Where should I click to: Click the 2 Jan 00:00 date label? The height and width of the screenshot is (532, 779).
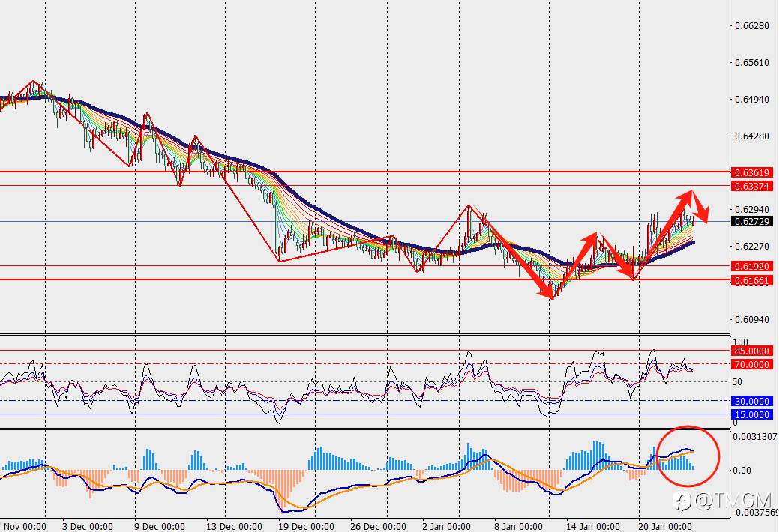(x=446, y=526)
